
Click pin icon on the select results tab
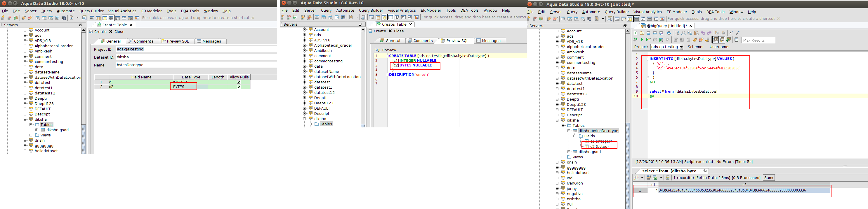tap(705, 171)
